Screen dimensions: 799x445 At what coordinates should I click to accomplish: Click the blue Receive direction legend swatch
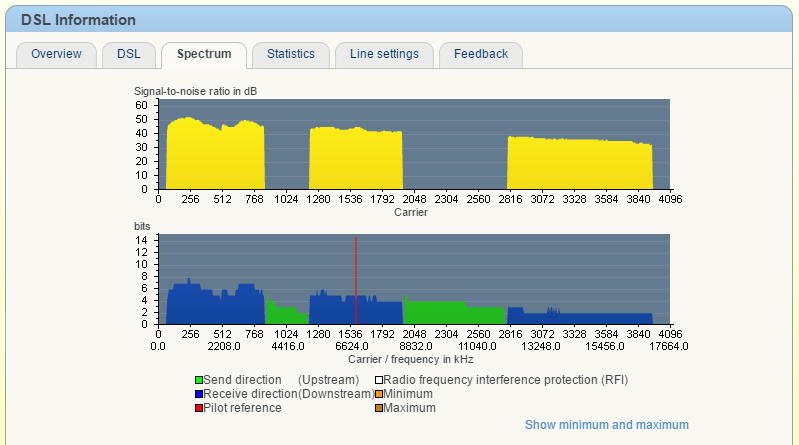[x=199, y=394]
